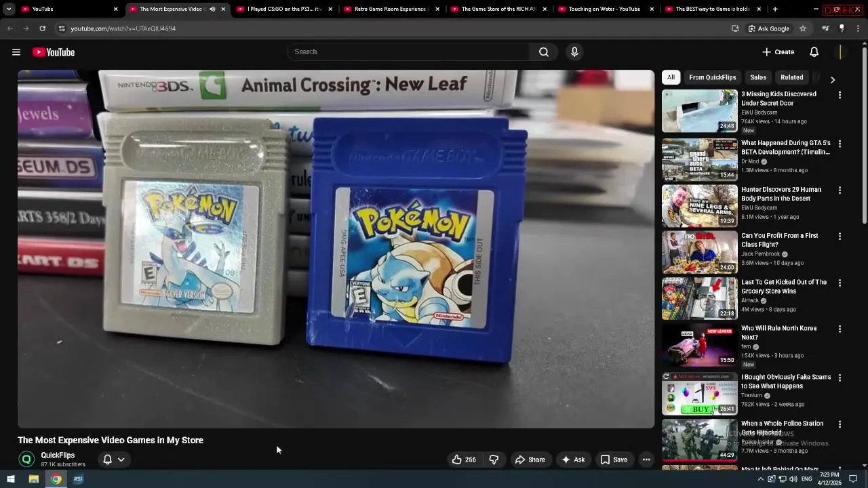This screenshot has width=868, height=488.
Task: Share this video
Action: [x=530, y=460]
